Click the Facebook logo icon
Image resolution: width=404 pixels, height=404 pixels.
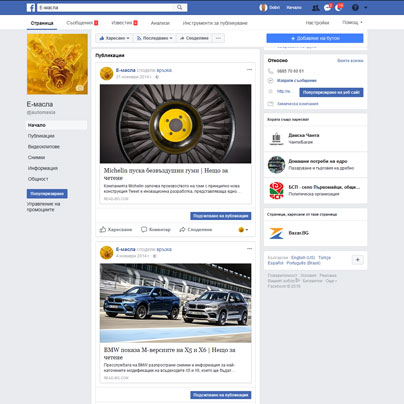31,7
